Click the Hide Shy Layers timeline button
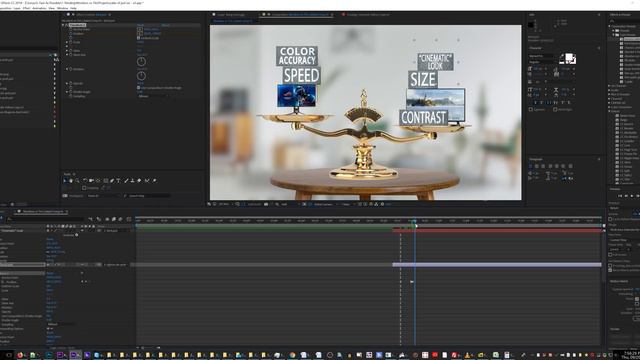The height and width of the screenshot is (360, 640). [107, 219]
